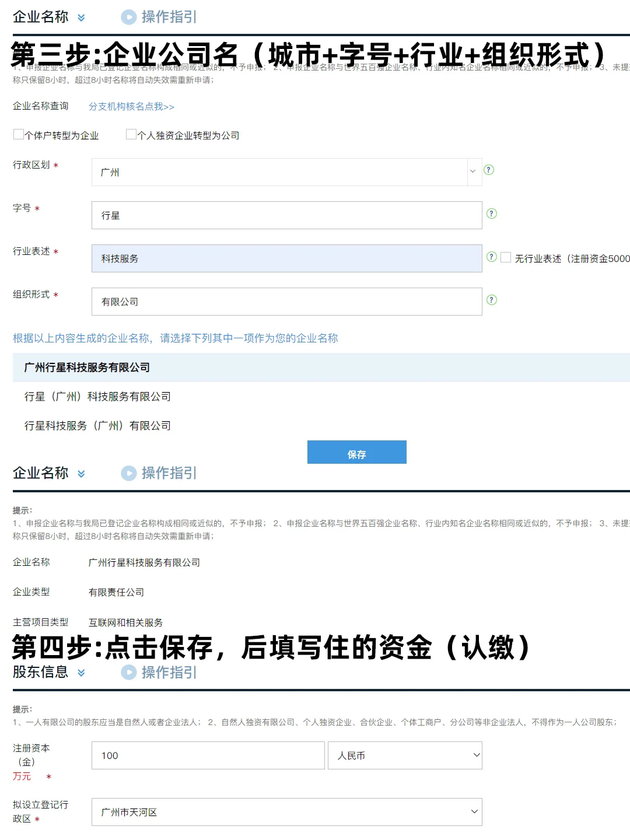Click the blue 保存 button
This screenshot has height=840, width=630.
point(356,453)
